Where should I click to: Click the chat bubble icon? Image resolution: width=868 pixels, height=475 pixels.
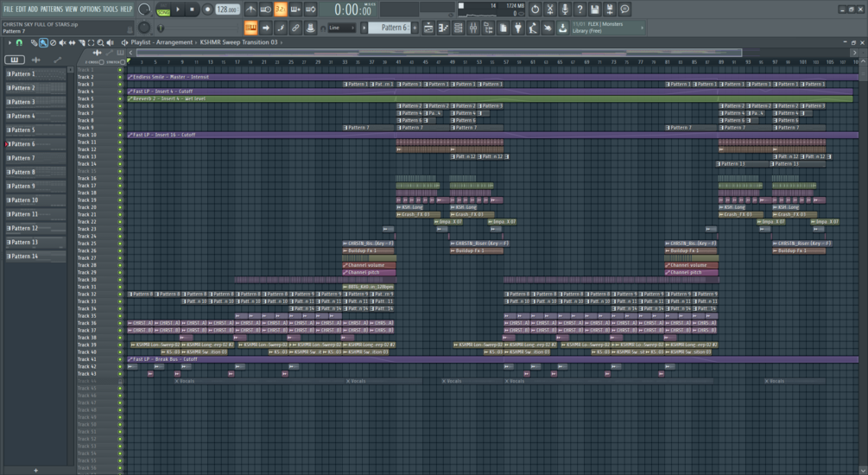click(624, 9)
